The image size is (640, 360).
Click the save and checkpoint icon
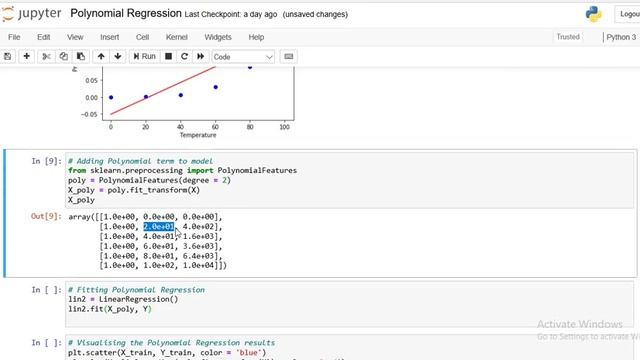tap(7, 56)
